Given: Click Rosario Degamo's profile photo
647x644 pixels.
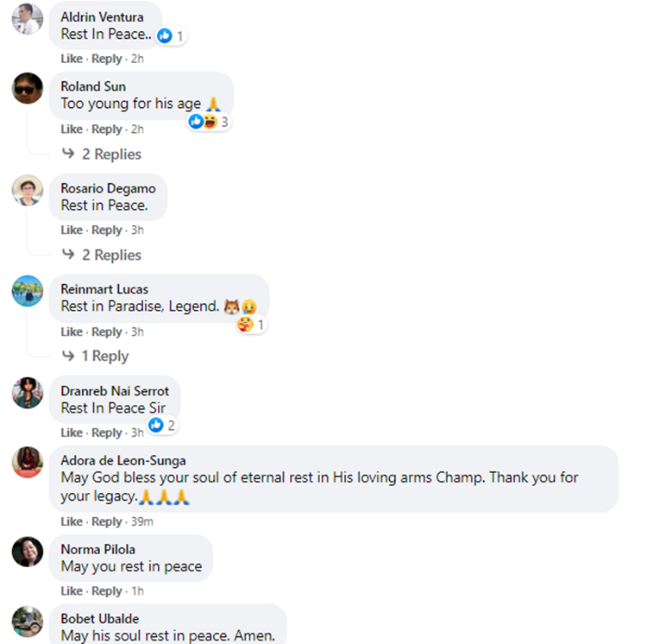Looking at the screenshot, I should point(27,190).
